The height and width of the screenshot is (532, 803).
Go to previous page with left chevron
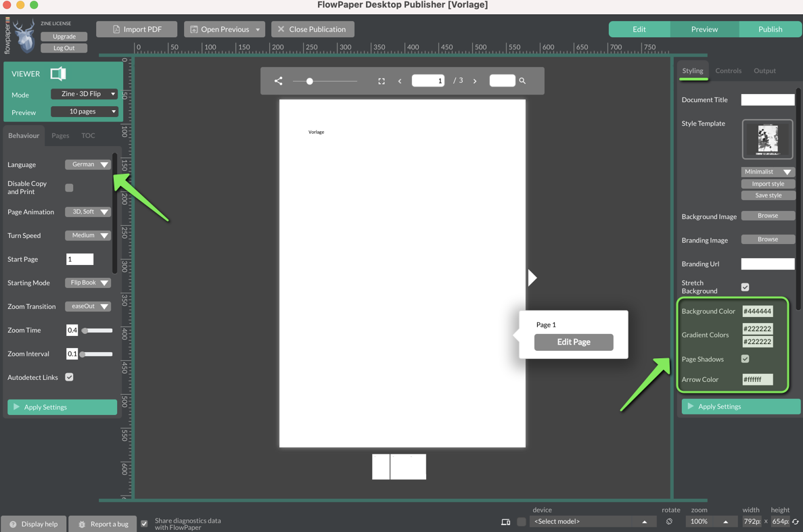[x=400, y=81]
